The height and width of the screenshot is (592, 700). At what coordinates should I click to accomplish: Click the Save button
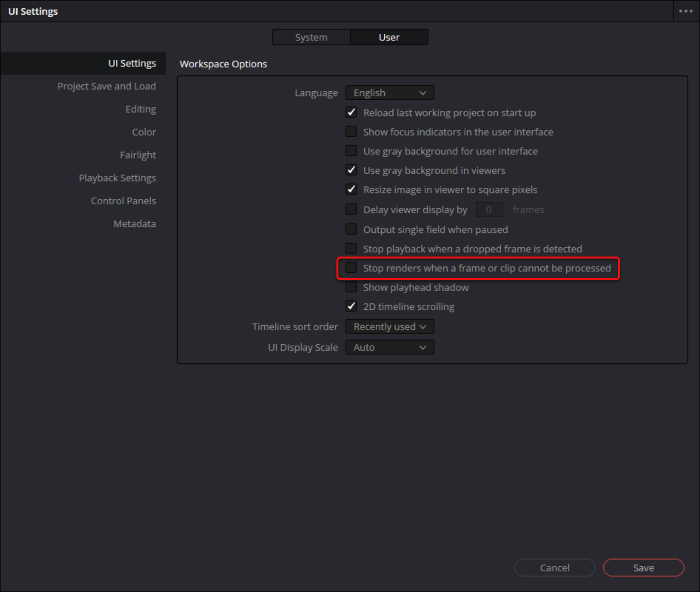pos(643,568)
